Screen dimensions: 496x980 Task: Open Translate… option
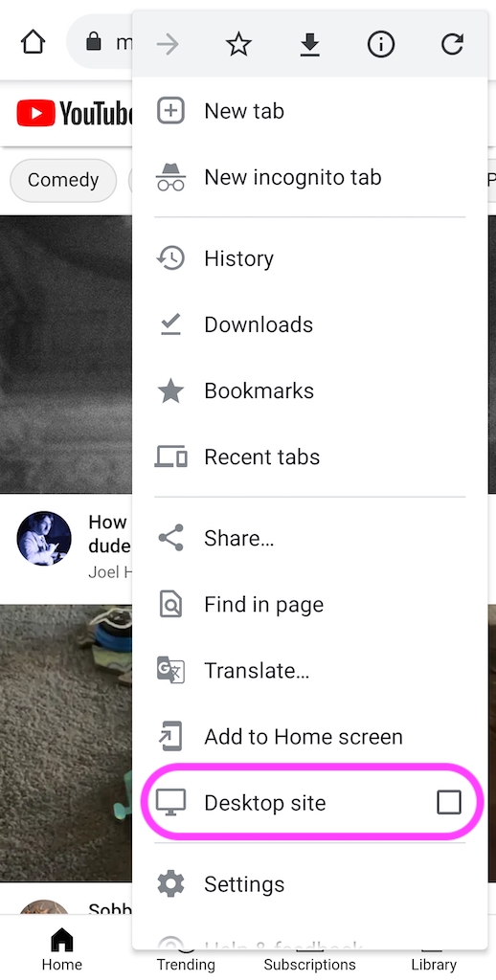pyautogui.click(x=309, y=671)
